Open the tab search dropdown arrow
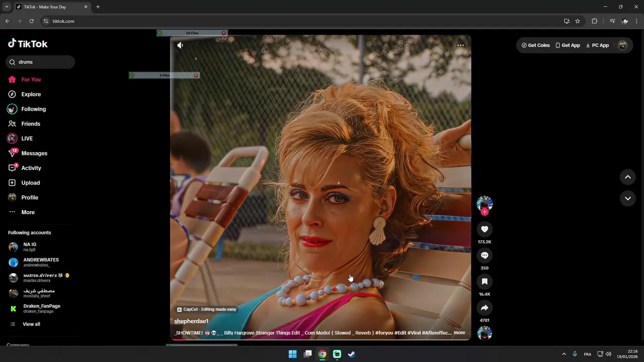Screen dimensions: 644x362 pos(6,7)
